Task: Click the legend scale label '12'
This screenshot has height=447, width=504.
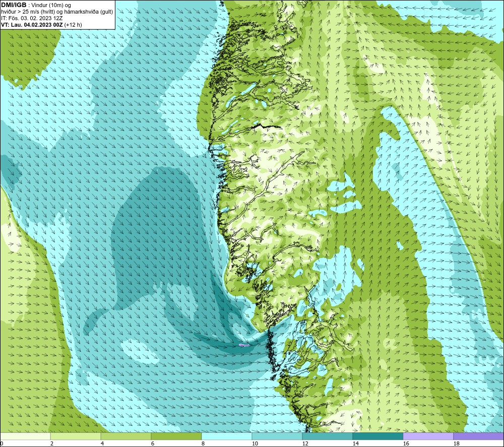Action: pos(305,444)
